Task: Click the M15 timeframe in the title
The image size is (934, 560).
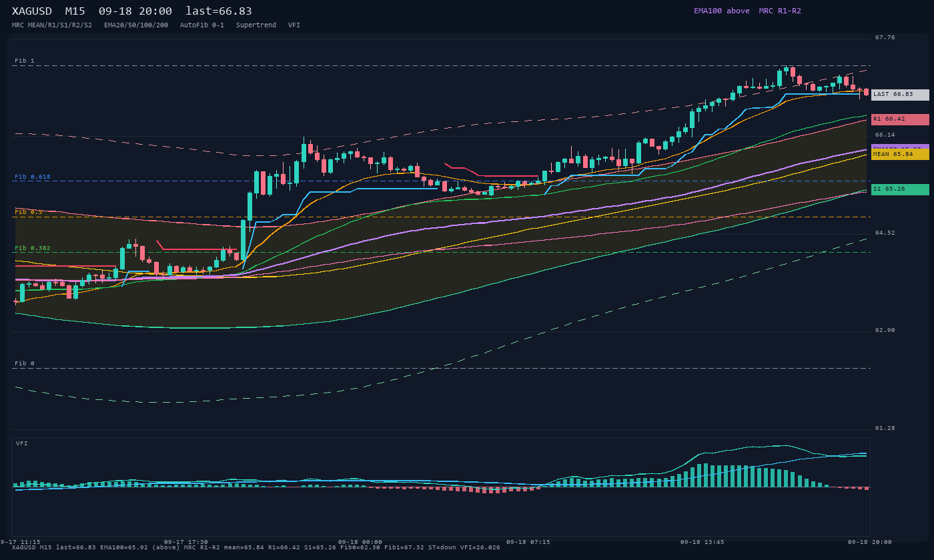Action: click(75, 11)
